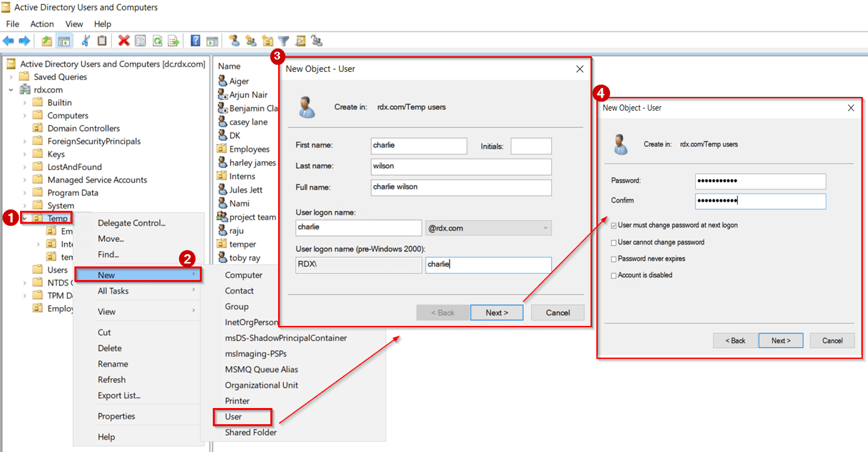Click the Delete toolbar icon

(x=124, y=40)
